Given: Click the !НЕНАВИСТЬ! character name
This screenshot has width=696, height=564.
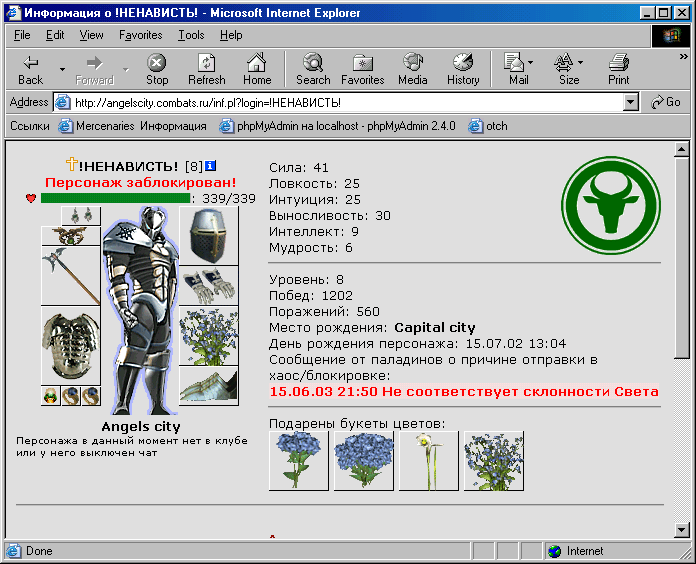Looking at the screenshot, I should tap(128, 166).
